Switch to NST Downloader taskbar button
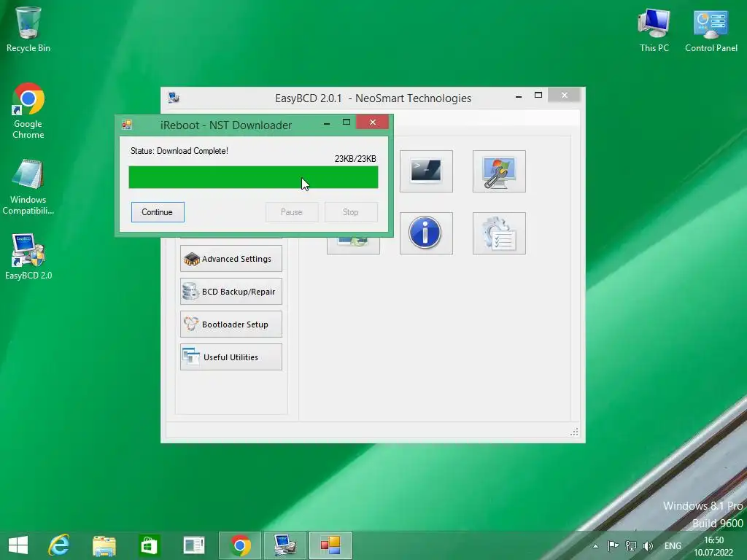Viewport: 747px width, 560px height. (x=330, y=545)
